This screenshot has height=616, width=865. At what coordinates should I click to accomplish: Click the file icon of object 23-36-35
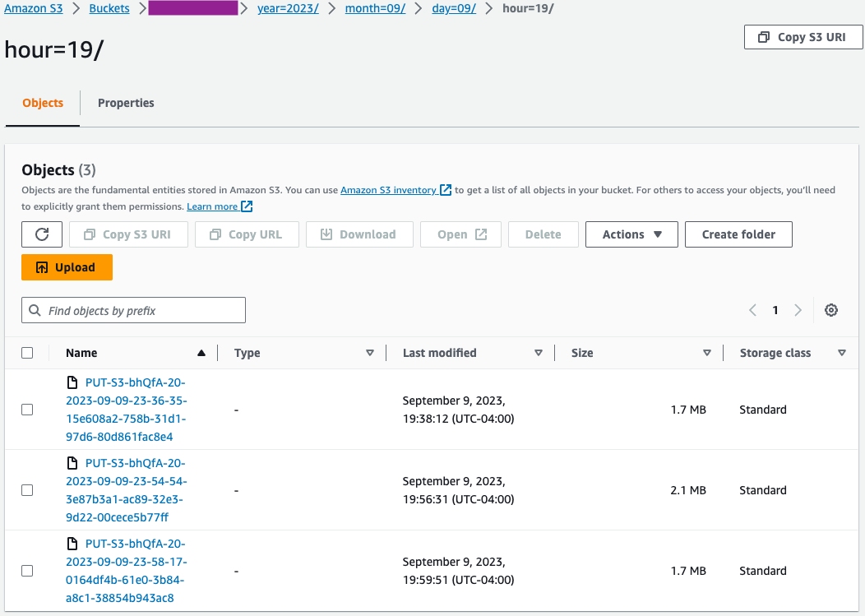72,382
